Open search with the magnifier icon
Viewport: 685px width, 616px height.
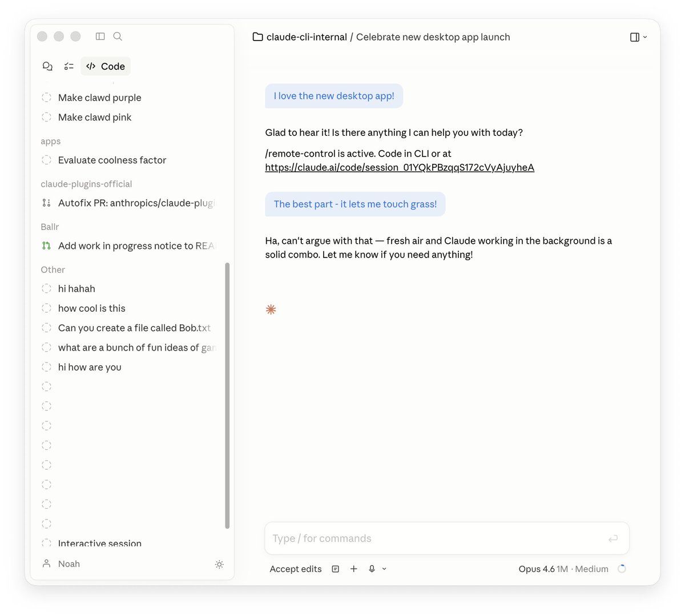pyautogui.click(x=118, y=36)
